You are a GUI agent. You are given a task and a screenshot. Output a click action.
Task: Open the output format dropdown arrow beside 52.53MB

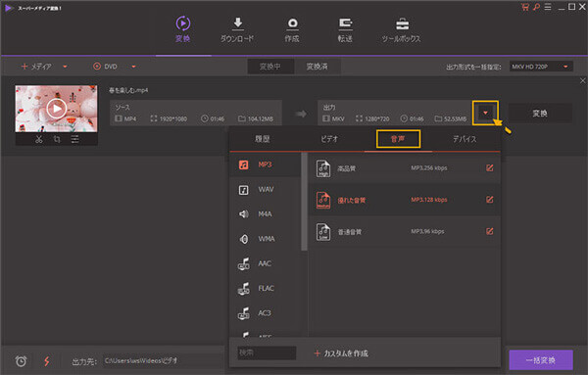point(485,113)
